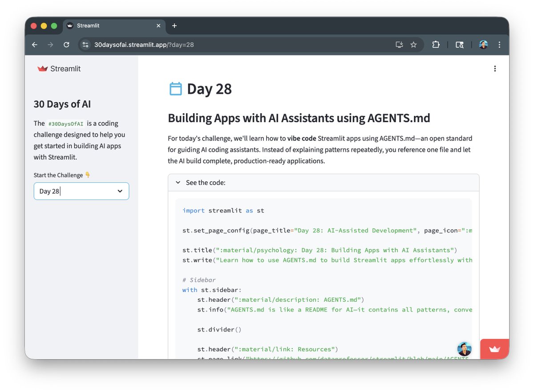Collapse the 'See the code:' expander

(x=324, y=183)
